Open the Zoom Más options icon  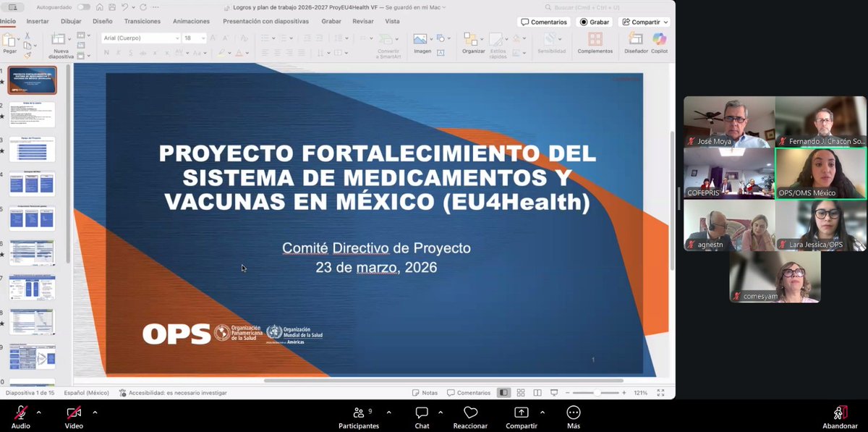click(574, 412)
